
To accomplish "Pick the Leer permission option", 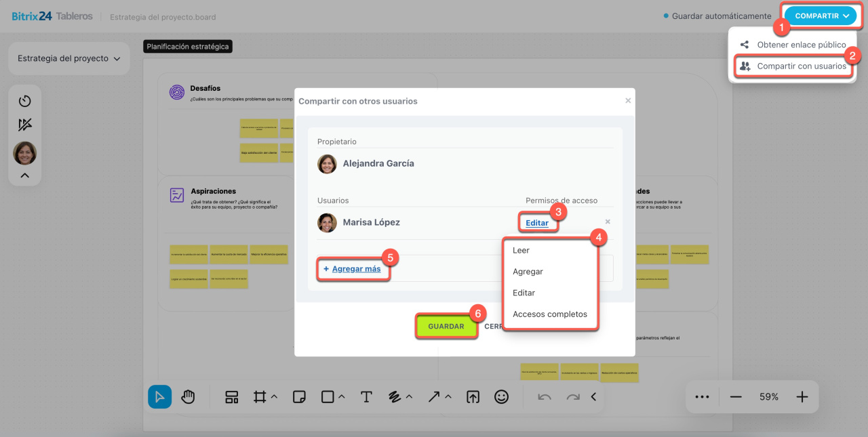I will (x=521, y=250).
